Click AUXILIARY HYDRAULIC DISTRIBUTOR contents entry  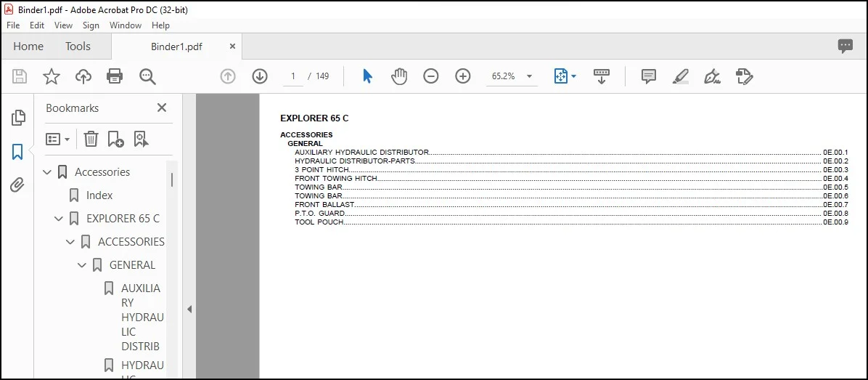tap(571, 153)
